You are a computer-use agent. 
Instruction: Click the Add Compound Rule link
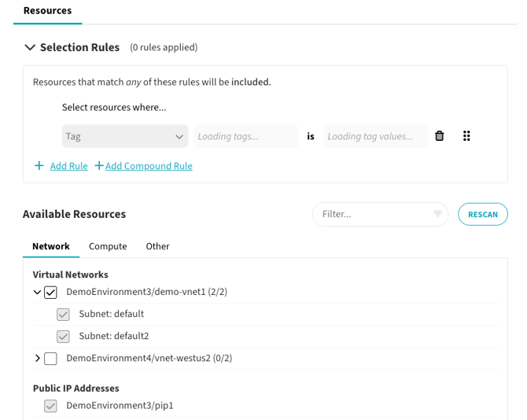coord(149,166)
